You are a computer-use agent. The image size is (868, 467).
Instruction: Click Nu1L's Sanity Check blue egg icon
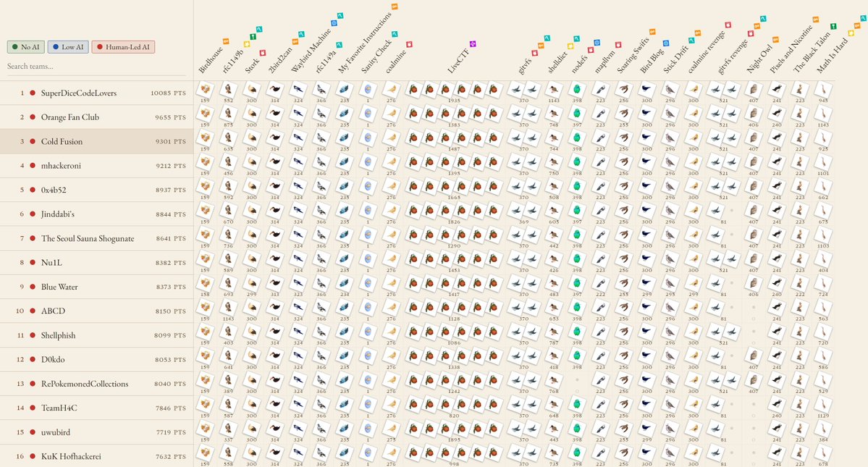coord(368,259)
